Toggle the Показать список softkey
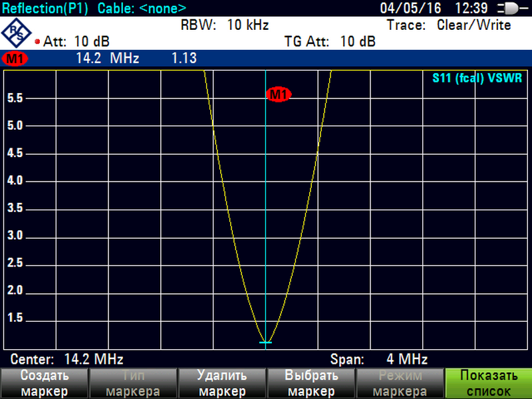Image resolution: width=532 pixels, height=399 pixels. 487,383
